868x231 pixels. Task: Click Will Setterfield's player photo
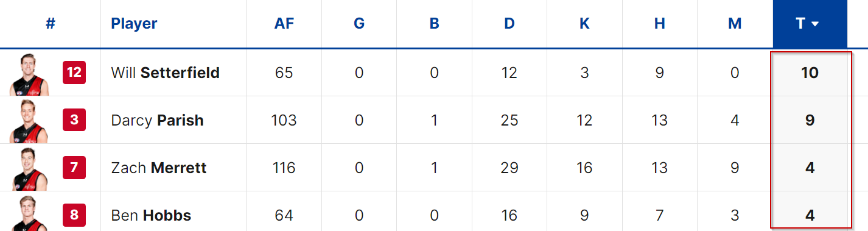coord(29,73)
